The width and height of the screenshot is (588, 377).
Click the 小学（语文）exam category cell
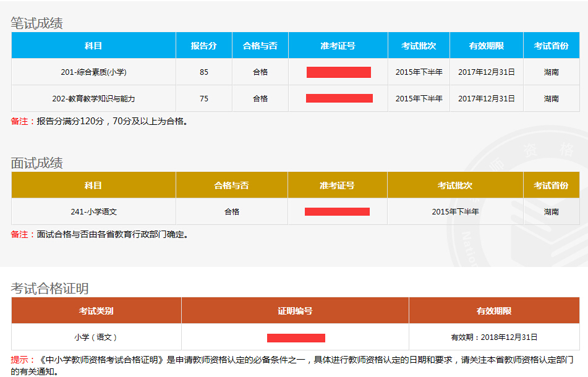click(x=96, y=337)
